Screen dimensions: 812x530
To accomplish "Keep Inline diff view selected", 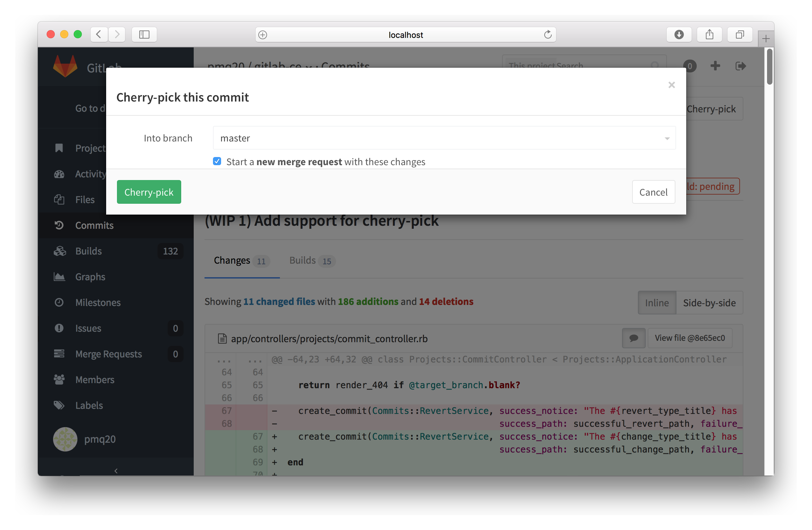I will point(656,303).
